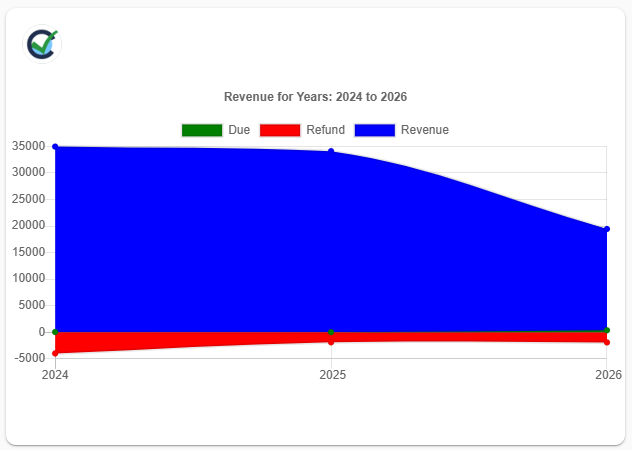
Task: Select the 2026 Revenue data point
Action: point(607,229)
